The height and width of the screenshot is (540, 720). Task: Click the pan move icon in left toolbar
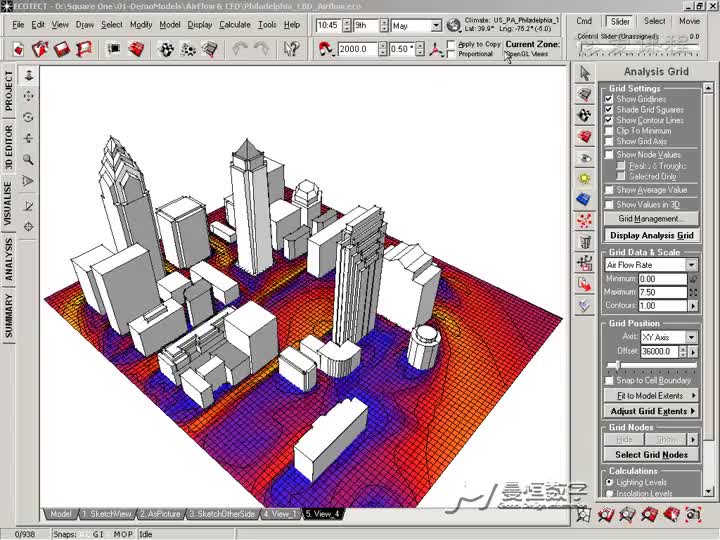coord(28,96)
